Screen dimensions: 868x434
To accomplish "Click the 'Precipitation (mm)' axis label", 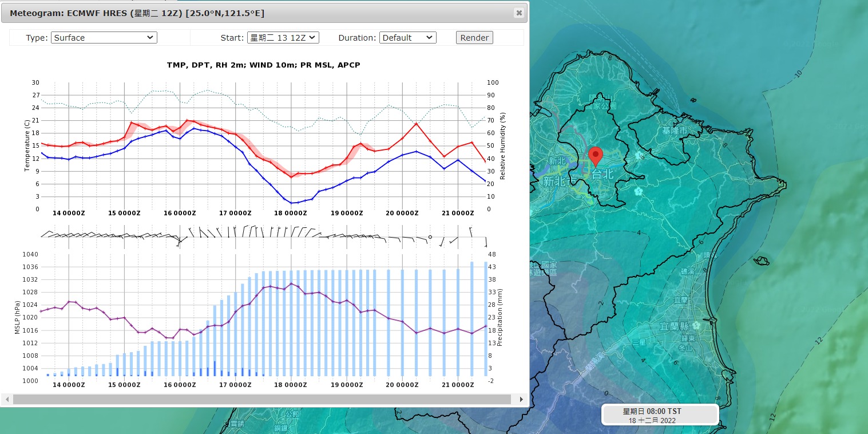I will click(500, 318).
